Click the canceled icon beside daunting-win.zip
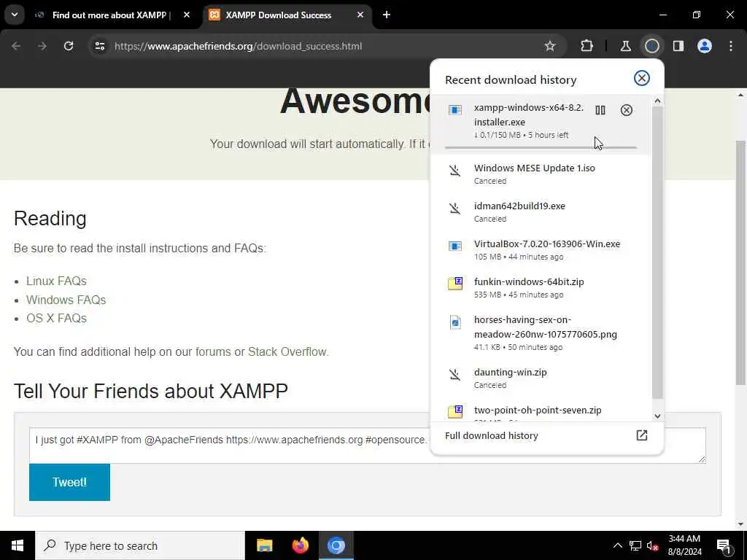Screen dimensions: 747x560 tap(455, 375)
